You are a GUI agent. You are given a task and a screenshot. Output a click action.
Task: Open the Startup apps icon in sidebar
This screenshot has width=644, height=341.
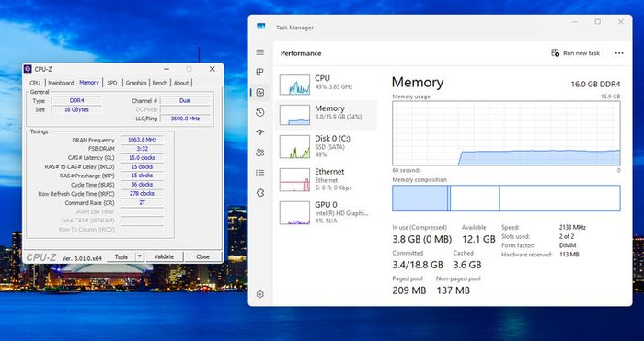260,132
